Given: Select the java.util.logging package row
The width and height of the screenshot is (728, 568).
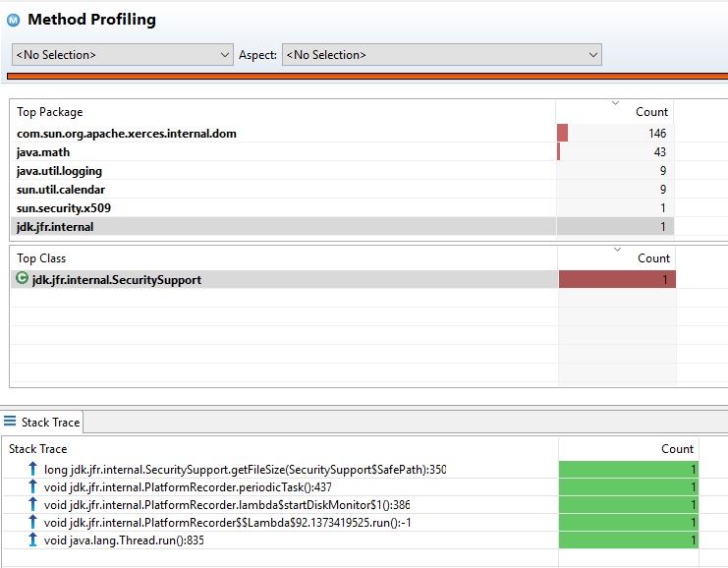Looking at the screenshot, I should tap(59, 171).
